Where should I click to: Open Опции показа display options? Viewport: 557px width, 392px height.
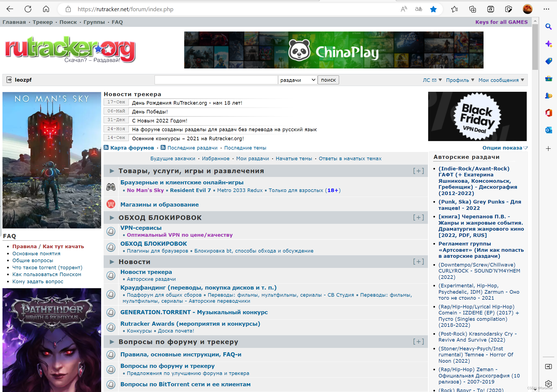[505, 148]
